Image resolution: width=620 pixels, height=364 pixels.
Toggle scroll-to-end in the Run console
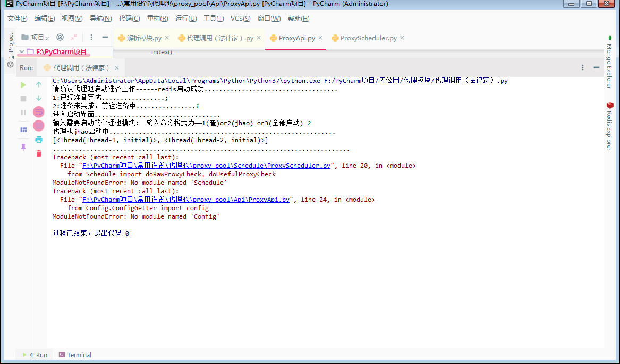click(39, 126)
